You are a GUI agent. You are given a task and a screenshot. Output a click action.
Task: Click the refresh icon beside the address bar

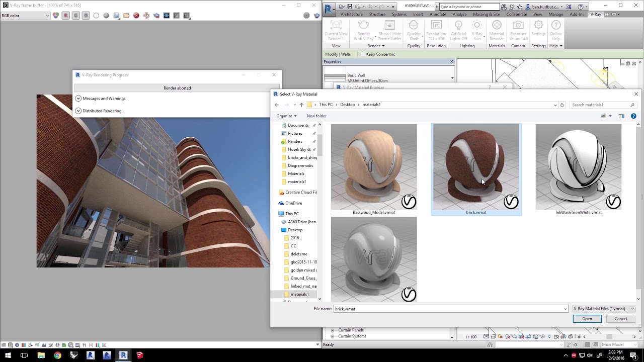pyautogui.click(x=562, y=105)
